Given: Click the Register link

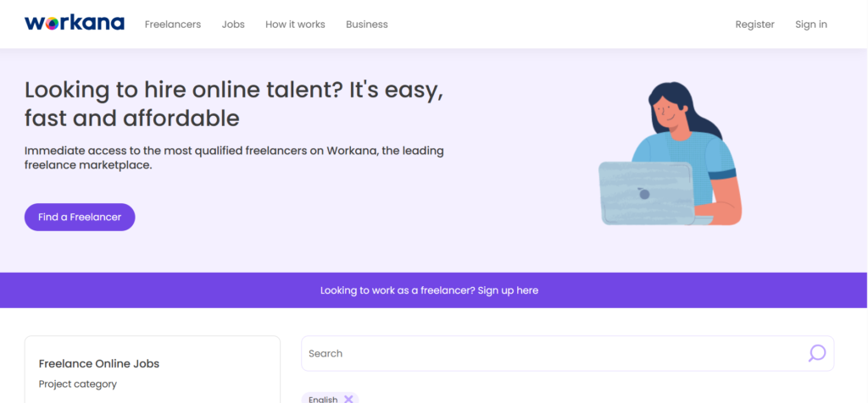Looking at the screenshot, I should tap(754, 25).
